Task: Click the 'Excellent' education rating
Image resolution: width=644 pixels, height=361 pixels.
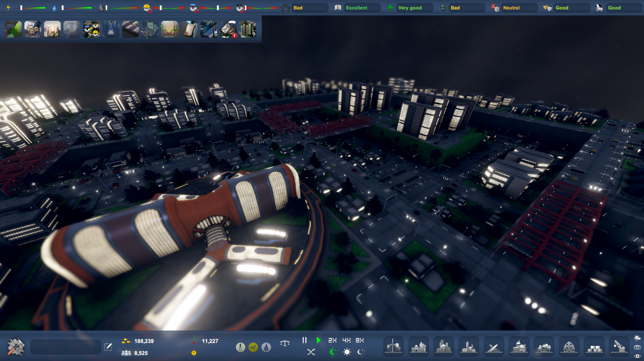Action: pos(362,8)
